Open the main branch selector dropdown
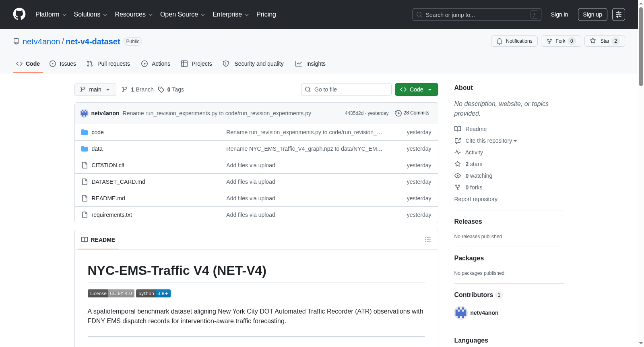644x347 pixels. point(95,89)
